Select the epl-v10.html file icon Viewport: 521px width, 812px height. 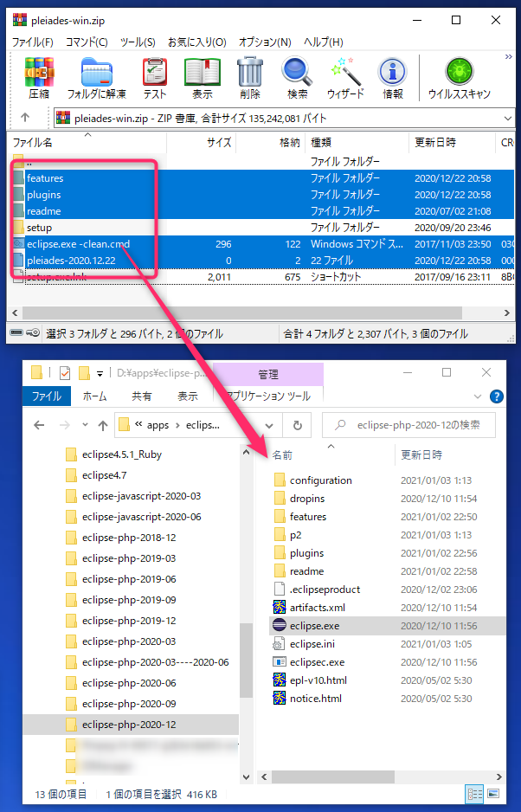(x=280, y=680)
